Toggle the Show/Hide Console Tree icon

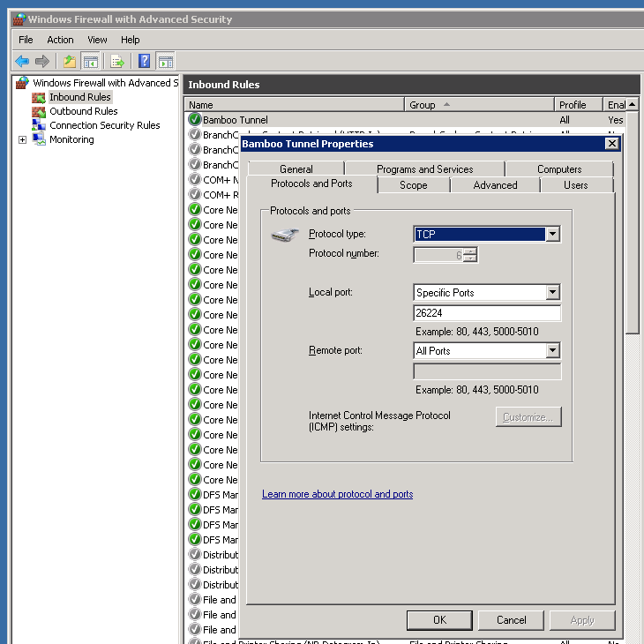tap(90, 61)
